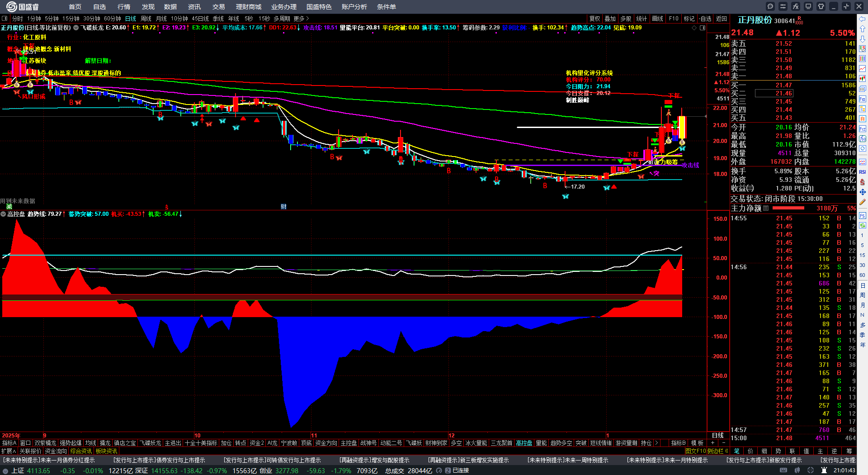Click the chess rook icon in status bar
This screenshot has width=868, height=475.
click(x=824, y=470)
